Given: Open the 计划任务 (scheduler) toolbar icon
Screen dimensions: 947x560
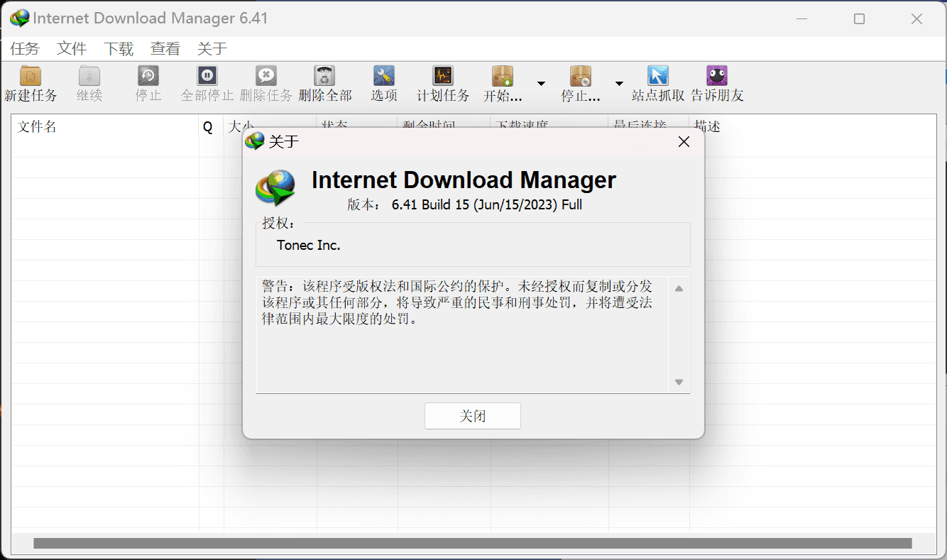Looking at the screenshot, I should (443, 76).
